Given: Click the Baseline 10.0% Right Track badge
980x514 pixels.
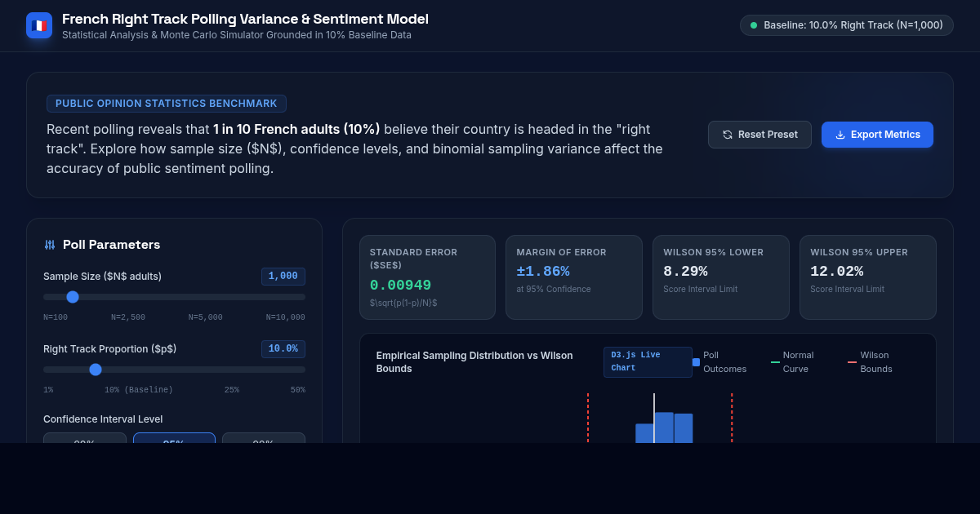Looking at the screenshot, I should pos(847,25).
